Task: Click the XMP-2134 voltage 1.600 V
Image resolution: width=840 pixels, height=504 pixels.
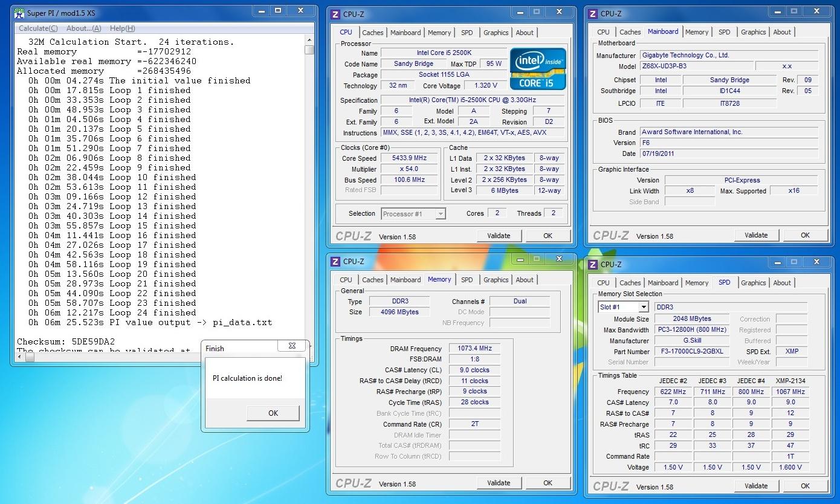Action: coord(790,467)
